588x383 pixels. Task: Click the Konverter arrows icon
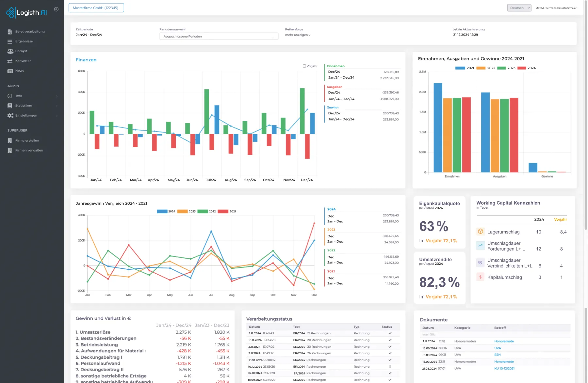[10, 61]
